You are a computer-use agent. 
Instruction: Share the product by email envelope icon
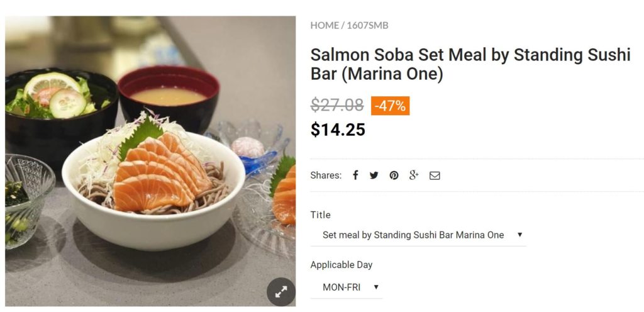point(435,175)
